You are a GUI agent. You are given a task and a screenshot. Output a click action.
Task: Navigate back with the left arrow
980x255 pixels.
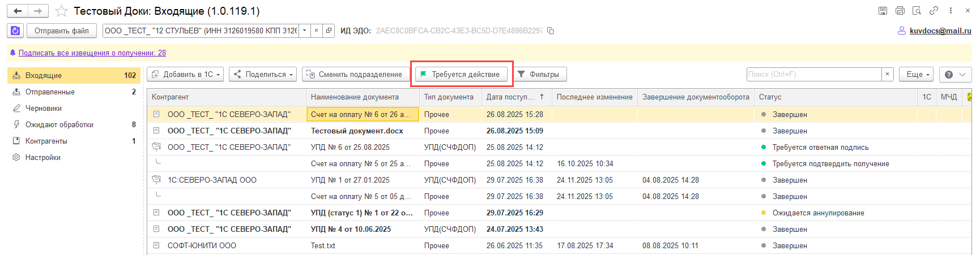18,11
